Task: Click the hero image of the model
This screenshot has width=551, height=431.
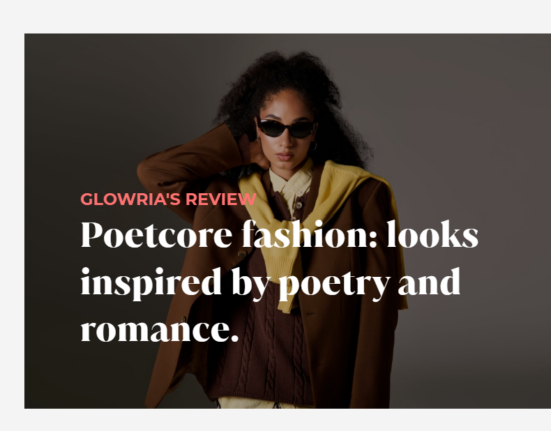Action: pos(287,221)
